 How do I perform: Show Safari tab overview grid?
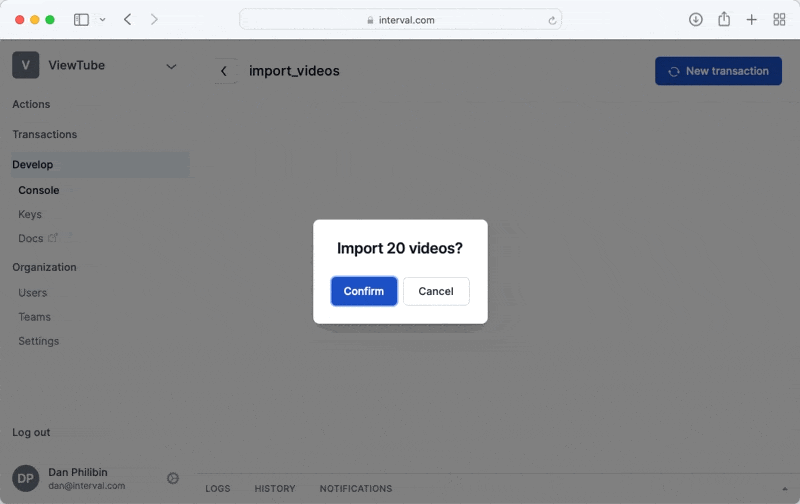779,20
